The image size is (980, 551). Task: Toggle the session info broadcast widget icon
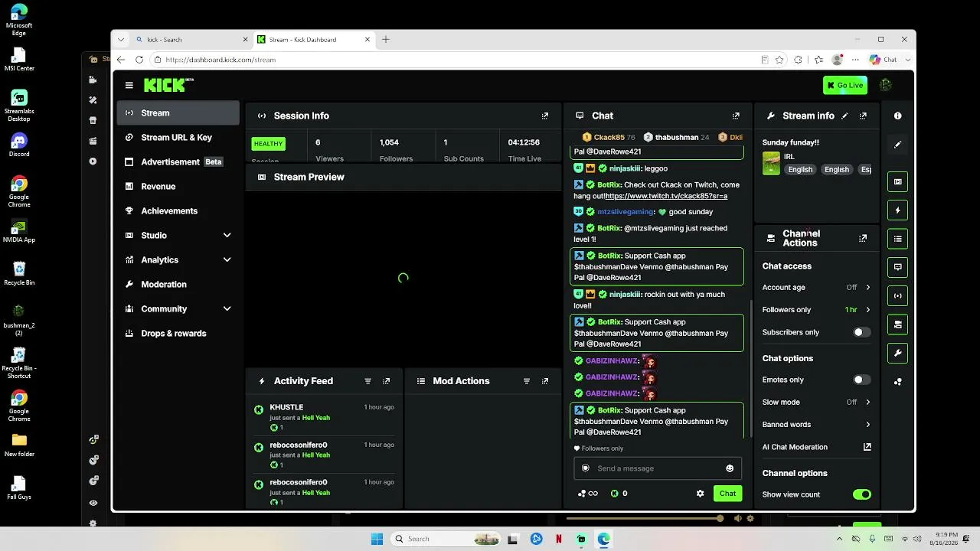[898, 296]
